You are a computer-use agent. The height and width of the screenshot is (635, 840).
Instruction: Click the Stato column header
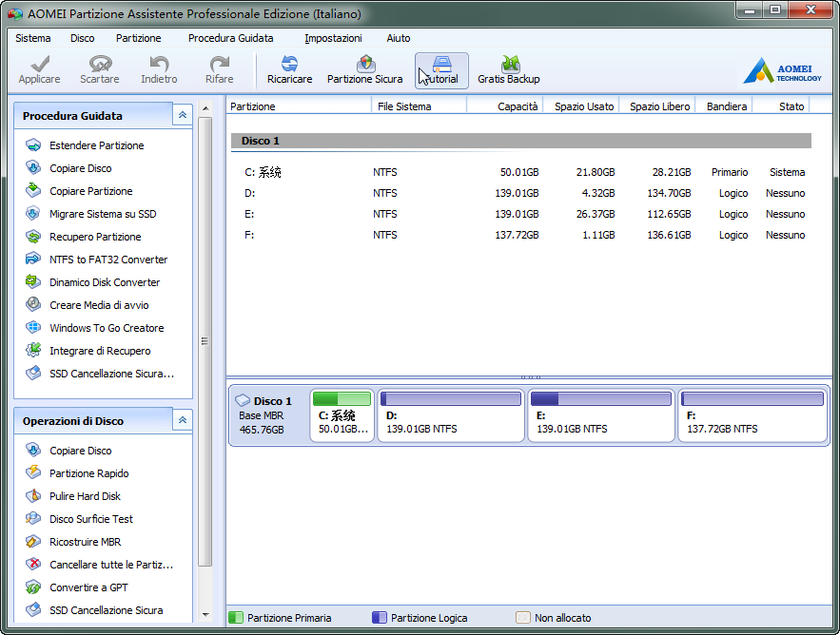click(x=781, y=106)
